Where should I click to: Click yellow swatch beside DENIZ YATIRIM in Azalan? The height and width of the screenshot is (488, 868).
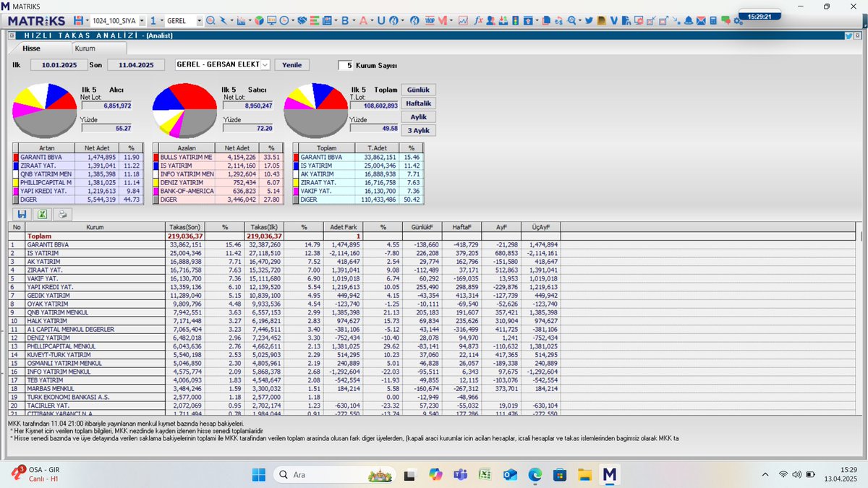pyautogui.click(x=156, y=182)
